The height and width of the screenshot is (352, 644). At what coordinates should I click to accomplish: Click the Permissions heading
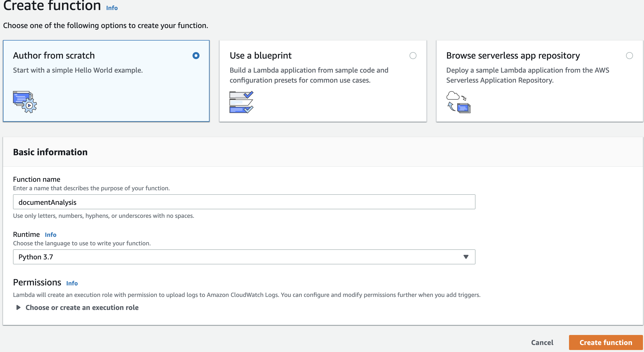pyautogui.click(x=37, y=282)
